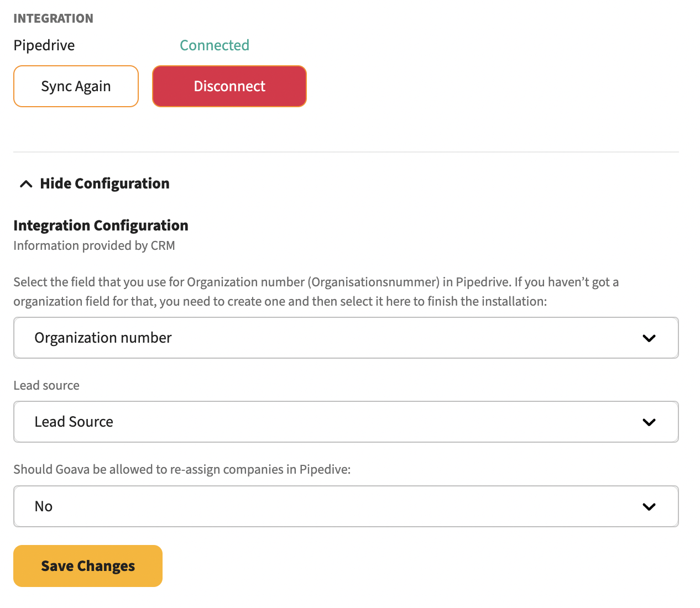Click the Integration Configuration heading
This screenshot has width=700, height=608.
pyautogui.click(x=101, y=226)
